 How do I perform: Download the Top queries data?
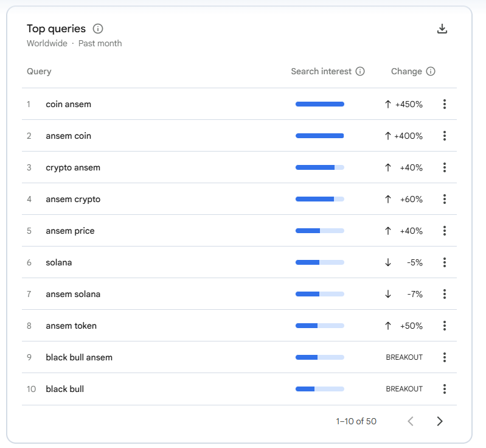(x=442, y=29)
